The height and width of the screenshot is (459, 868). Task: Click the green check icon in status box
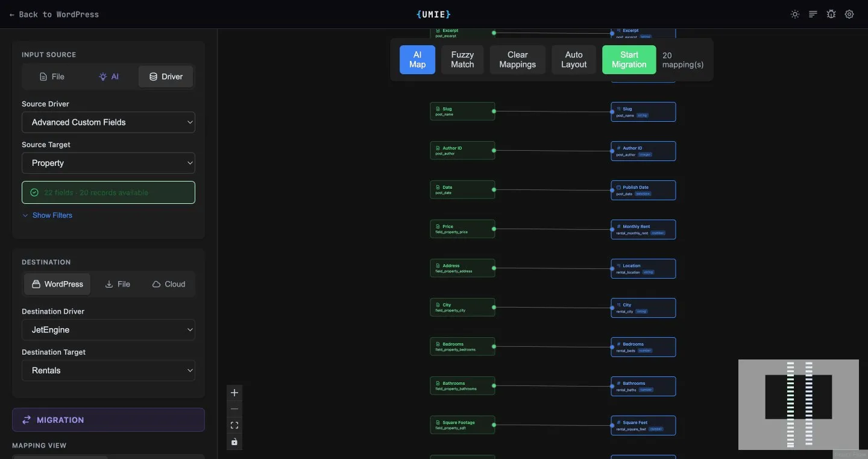coord(34,192)
